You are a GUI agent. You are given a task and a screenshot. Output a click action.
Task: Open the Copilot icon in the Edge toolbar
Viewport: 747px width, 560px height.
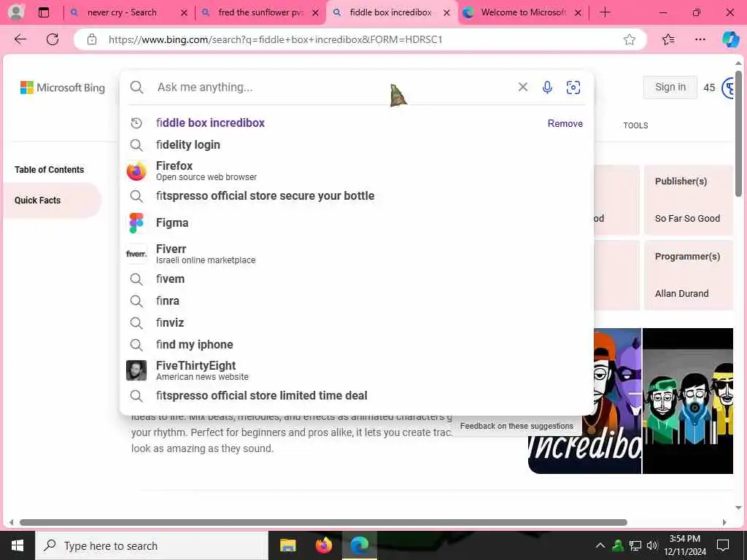coord(730,39)
